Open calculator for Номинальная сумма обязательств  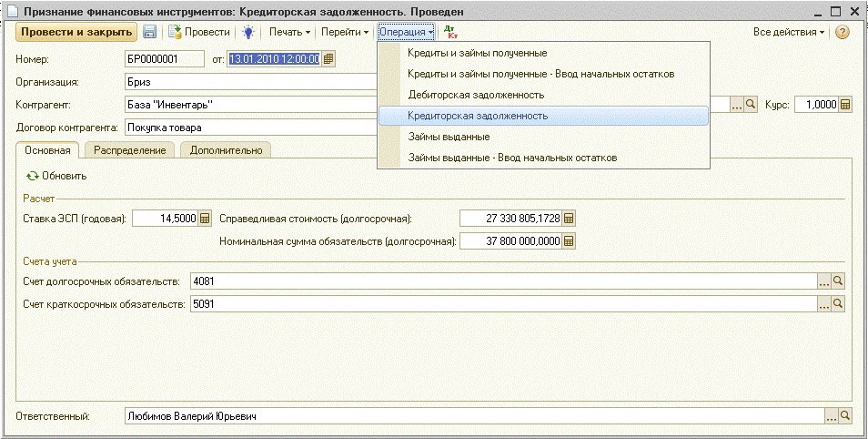click(x=570, y=241)
